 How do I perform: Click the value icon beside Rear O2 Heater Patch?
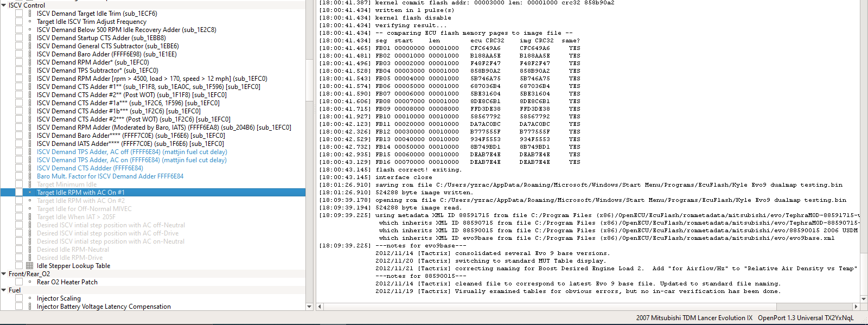pos(30,282)
